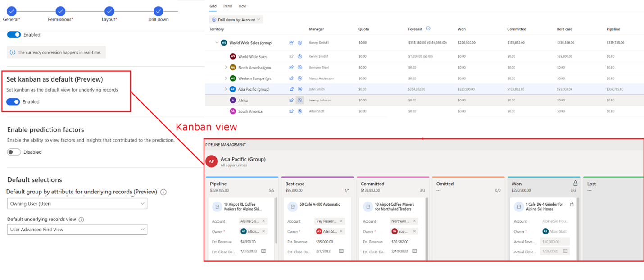Enable the prediction factors toggle
644x280 pixels.
[12, 152]
